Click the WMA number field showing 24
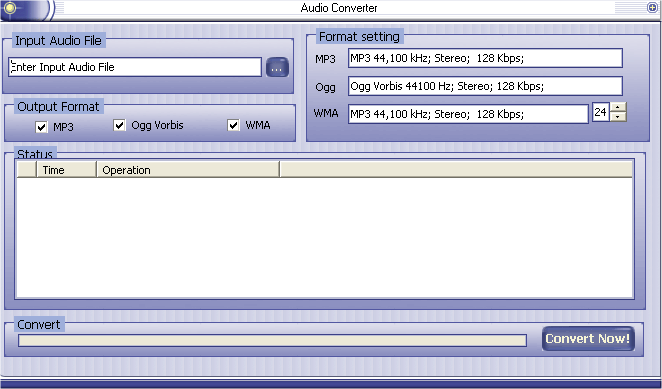Viewport: 662px width, 389px height. (x=601, y=112)
